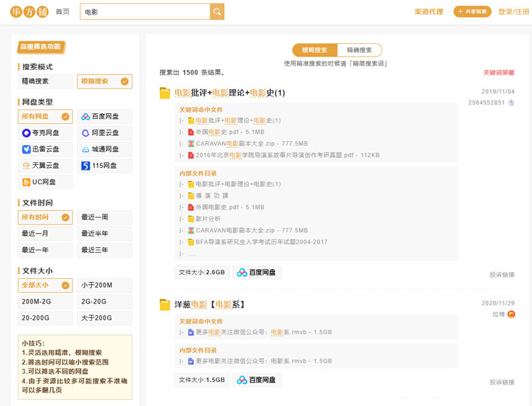Filter files from 最近一周
The width and height of the screenshot is (532, 406).
click(x=104, y=217)
